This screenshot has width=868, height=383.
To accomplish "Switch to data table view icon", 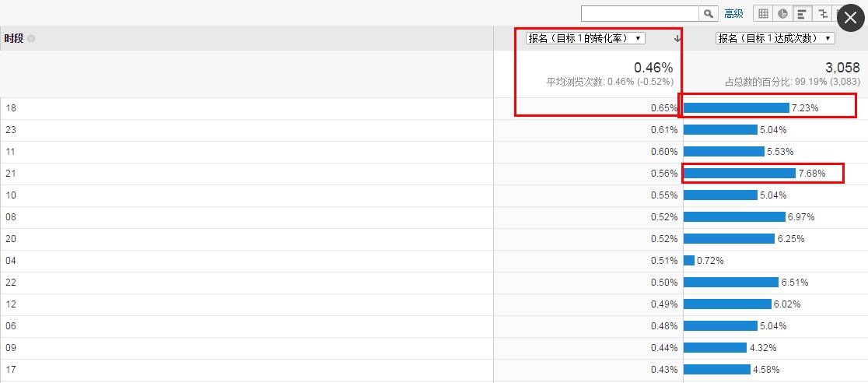I will coord(763,14).
